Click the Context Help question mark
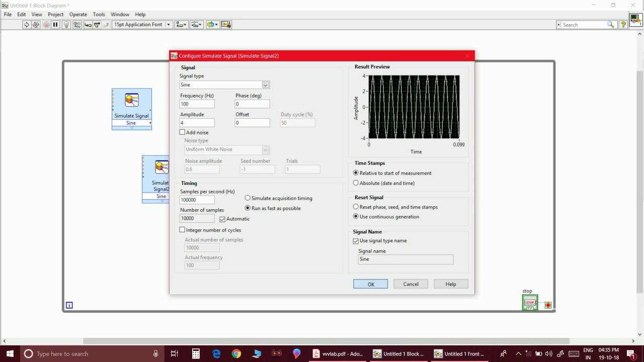 [623, 25]
